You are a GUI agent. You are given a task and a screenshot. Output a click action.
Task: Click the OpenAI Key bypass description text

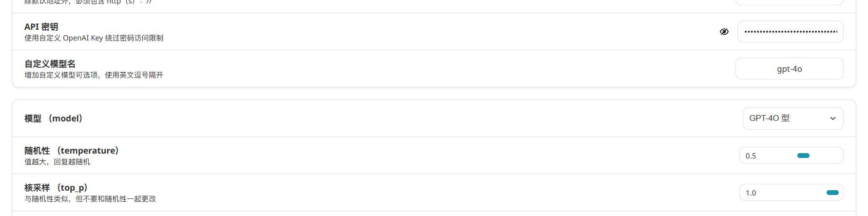94,38
